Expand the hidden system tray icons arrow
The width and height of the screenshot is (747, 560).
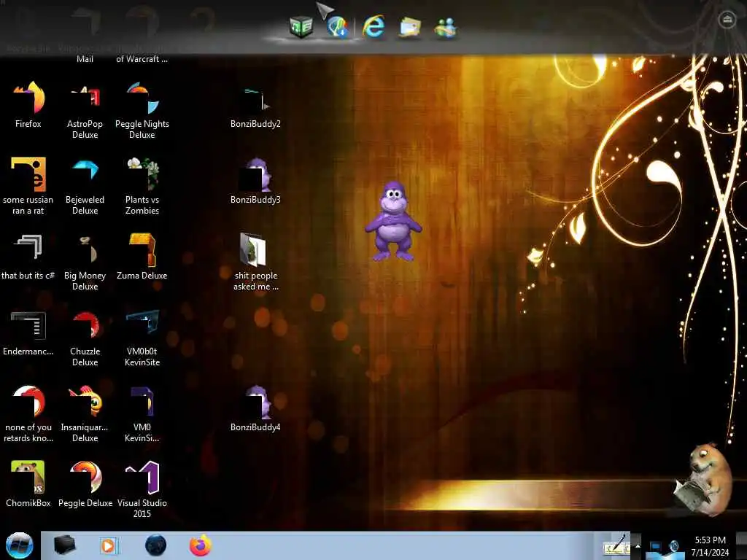(x=638, y=545)
